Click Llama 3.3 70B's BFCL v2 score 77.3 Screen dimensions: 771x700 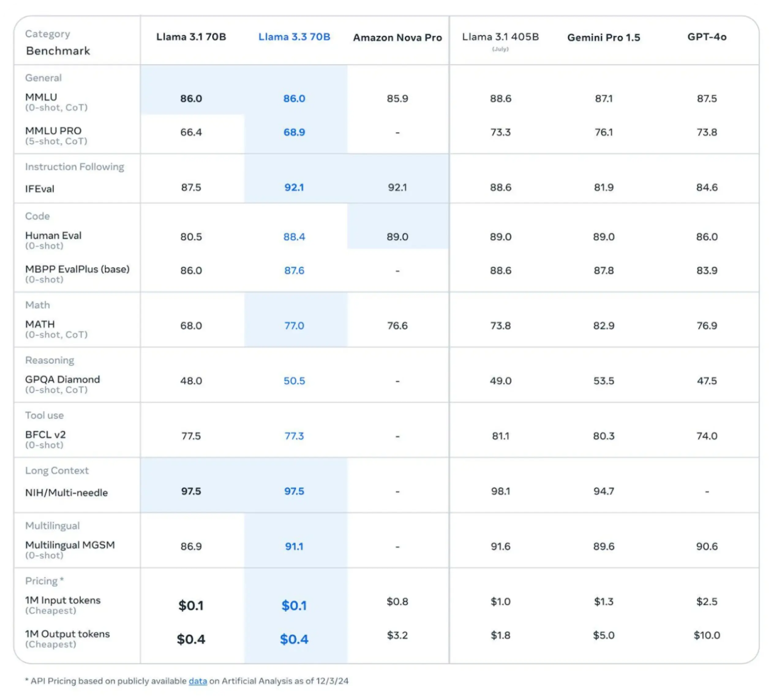click(x=294, y=436)
